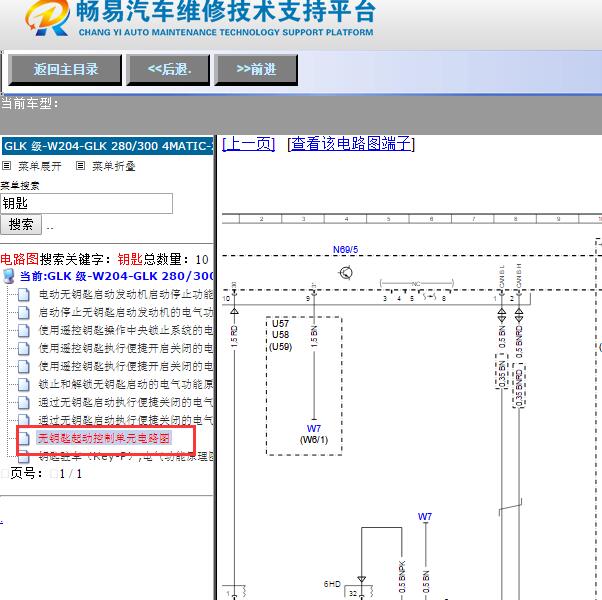Open 使用遥控钥匙操作中央锁止系统的电 item
The width and height of the screenshot is (602, 600).
click(126, 331)
